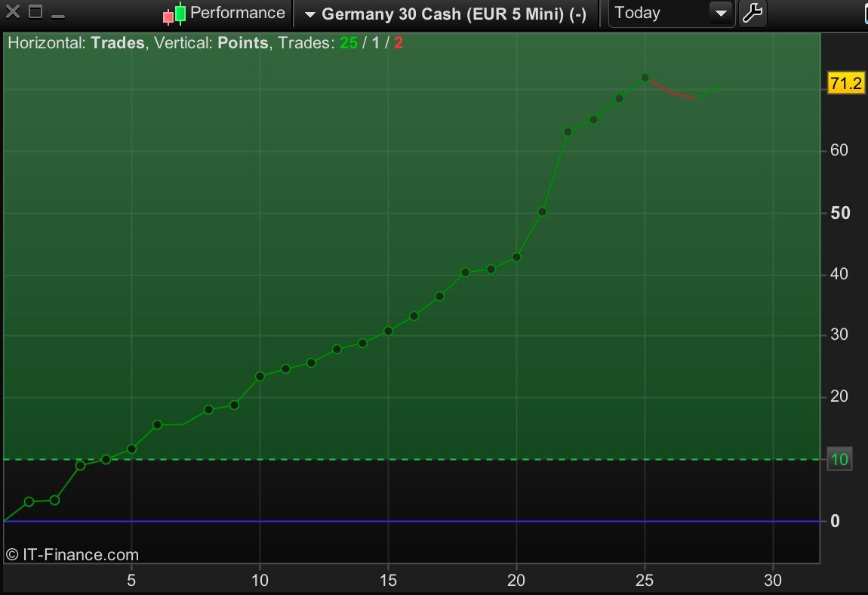Screen dimensions: 868x595
Task: Click the Germany 30 Cash title
Action: (454, 14)
